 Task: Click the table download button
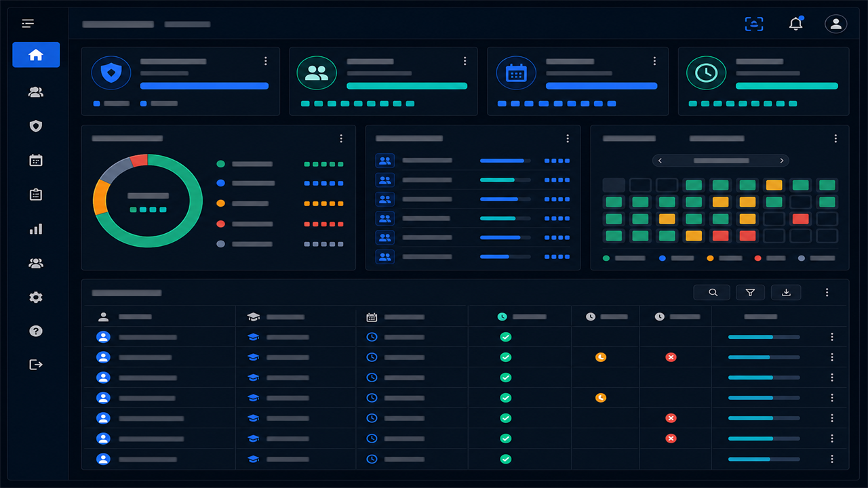pos(786,292)
